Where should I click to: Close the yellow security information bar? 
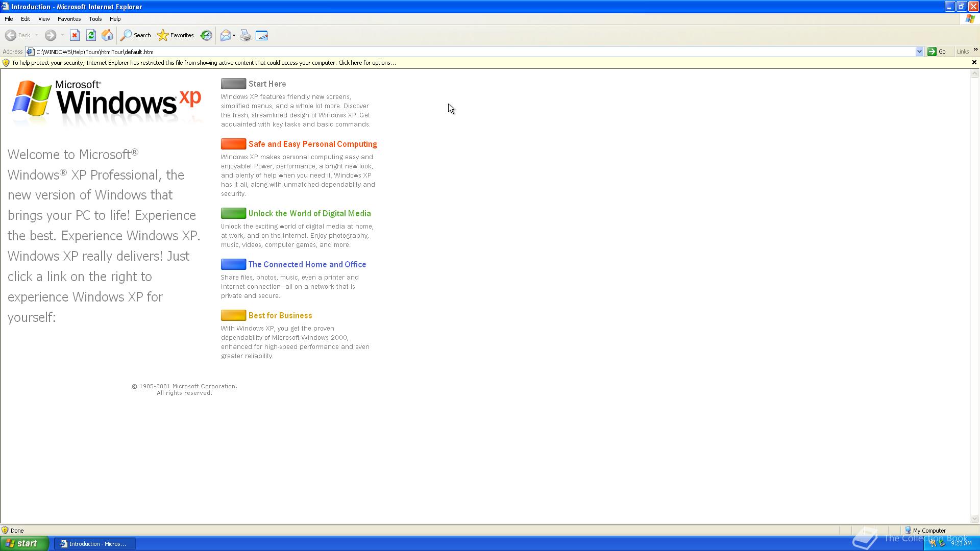(x=974, y=62)
